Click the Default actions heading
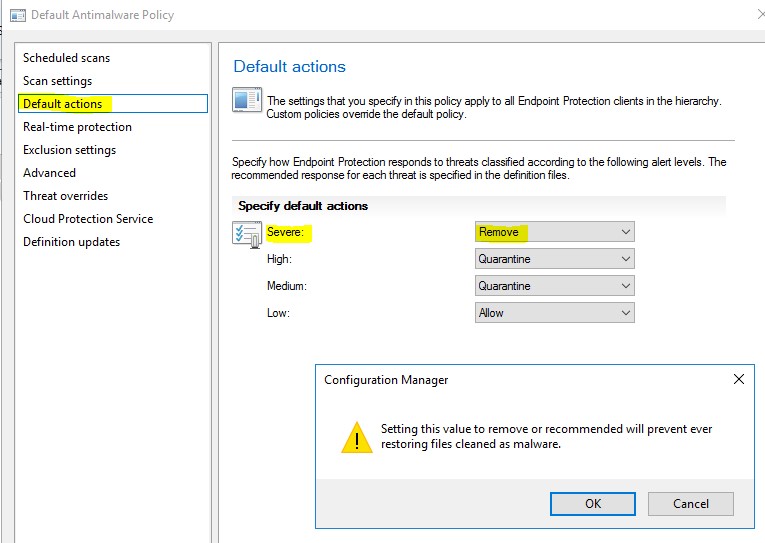This screenshot has width=765, height=543. pyautogui.click(x=289, y=66)
